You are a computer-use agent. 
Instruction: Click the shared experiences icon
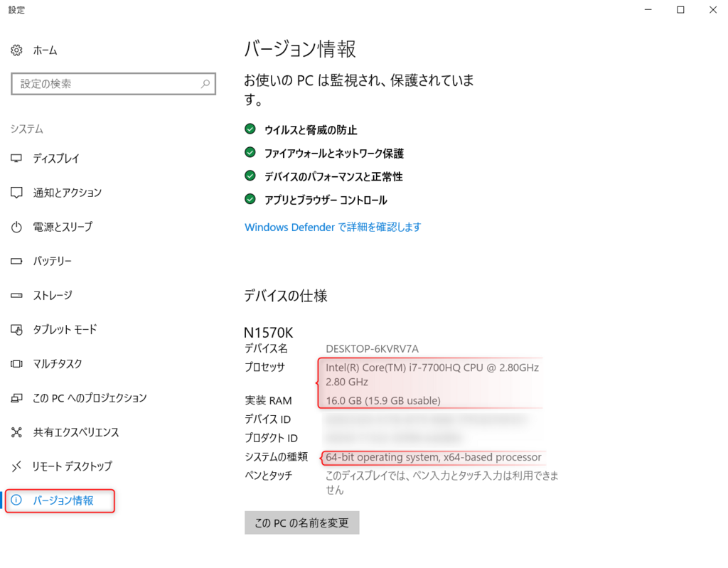(x=16, y=432)
